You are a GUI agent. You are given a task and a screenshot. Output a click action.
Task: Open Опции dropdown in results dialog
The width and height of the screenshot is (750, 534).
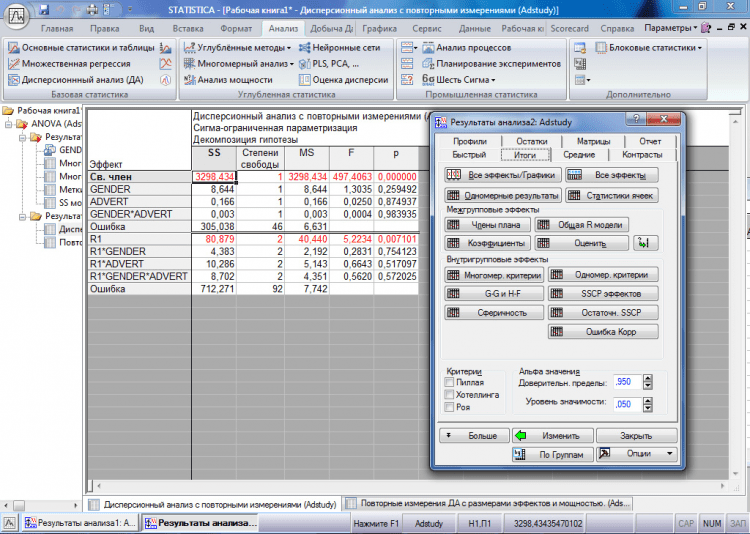(637, 454)
